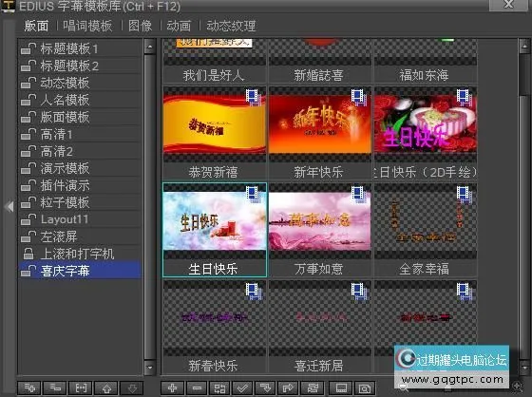Open the 图像 tab
Viewport: 532px width, 397px height.
pyautogui.click(x=141, y=26)
